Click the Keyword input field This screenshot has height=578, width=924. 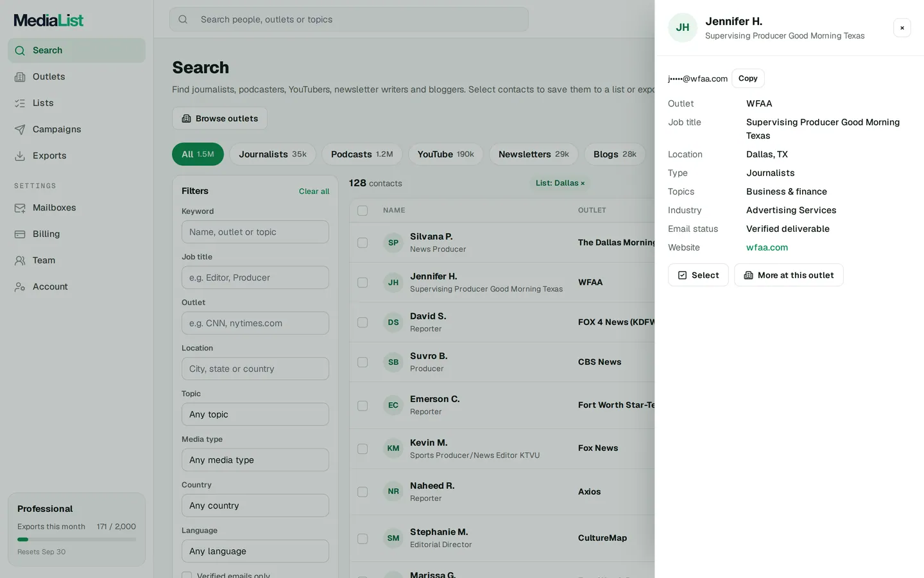pyautogui.click(x=255, y=232)
